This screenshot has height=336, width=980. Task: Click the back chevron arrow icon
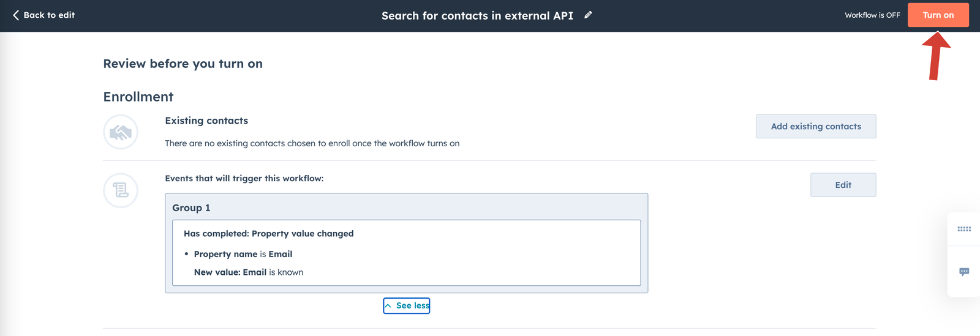pos(16,15)
